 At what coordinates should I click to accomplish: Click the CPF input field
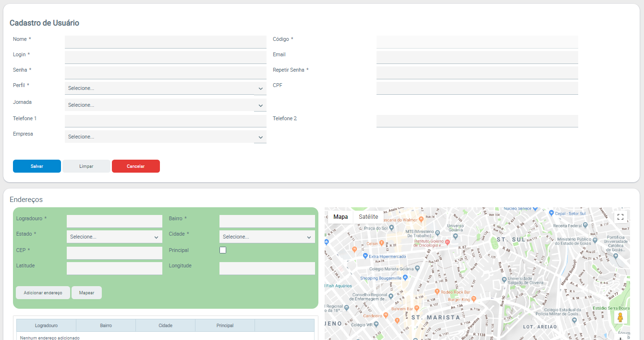(x=477, y=88)
